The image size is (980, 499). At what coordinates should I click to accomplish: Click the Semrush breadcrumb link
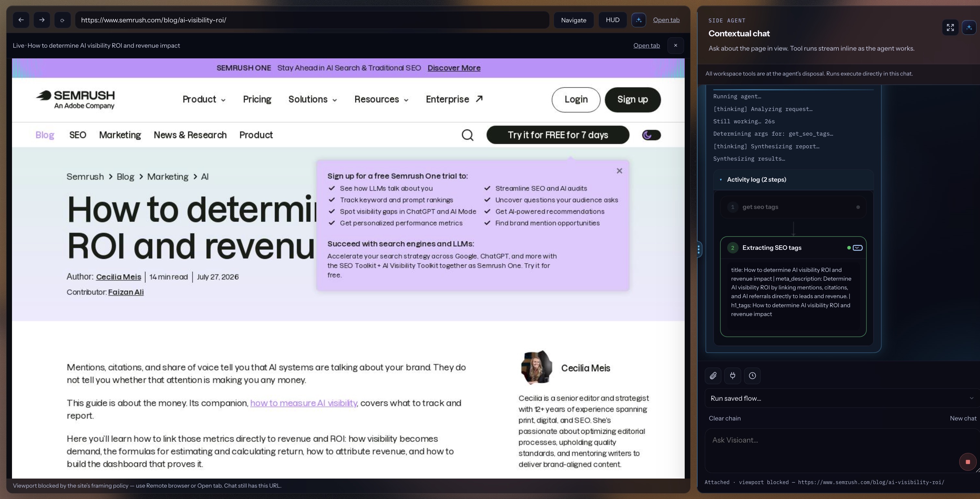tap(85, 176)
